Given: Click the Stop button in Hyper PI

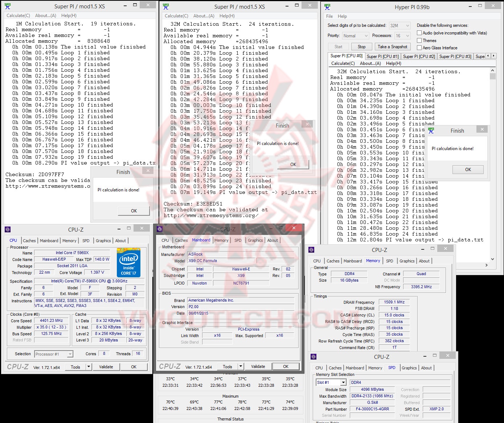Looking at the screenshot, I should [361, 47].
